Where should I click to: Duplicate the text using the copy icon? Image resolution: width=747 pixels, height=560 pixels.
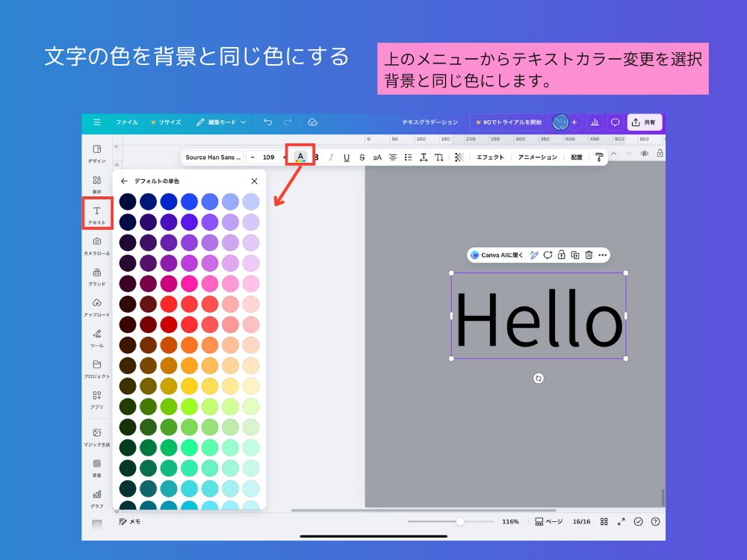574,255
